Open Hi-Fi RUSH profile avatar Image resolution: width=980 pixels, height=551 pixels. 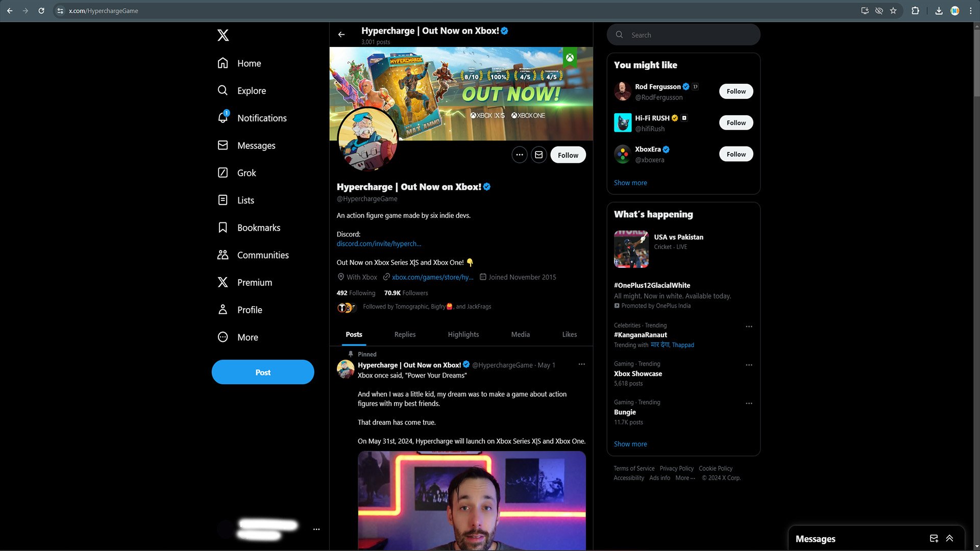623,123
